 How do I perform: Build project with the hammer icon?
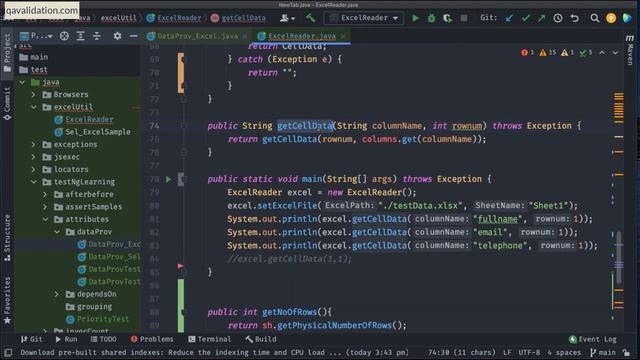point(310,18)
